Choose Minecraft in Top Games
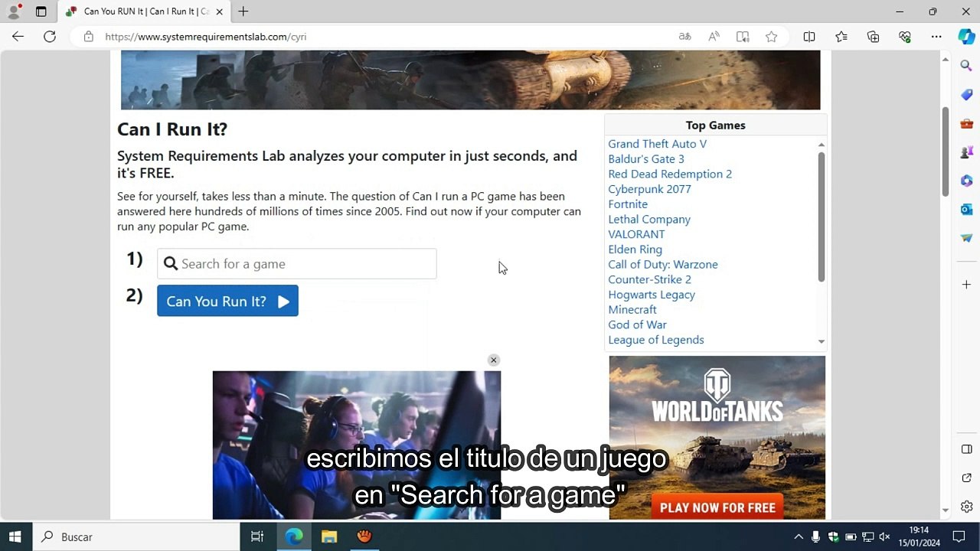Viewport: 980px width, 551px height. point(632,310)
